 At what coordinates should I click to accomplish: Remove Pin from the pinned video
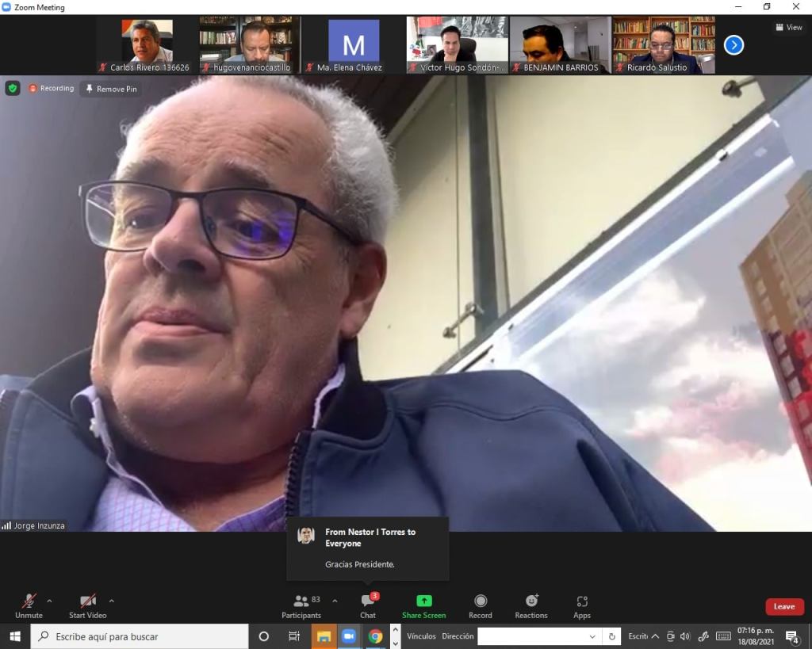point(111,89)
